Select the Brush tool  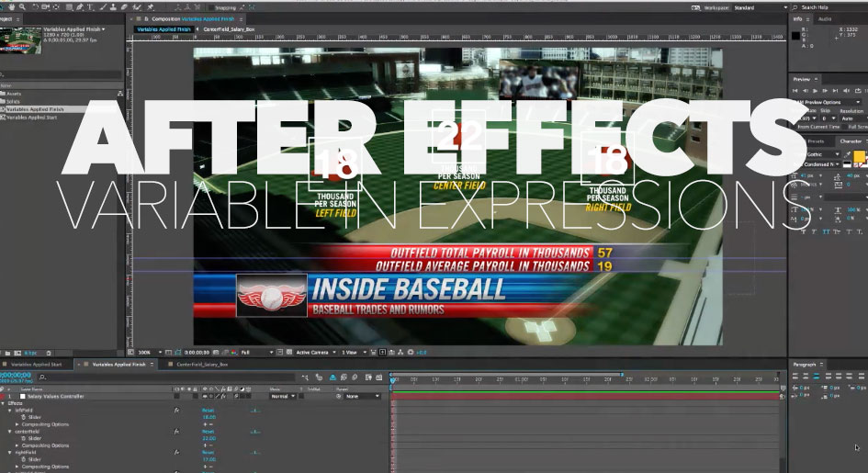(103, 7)
